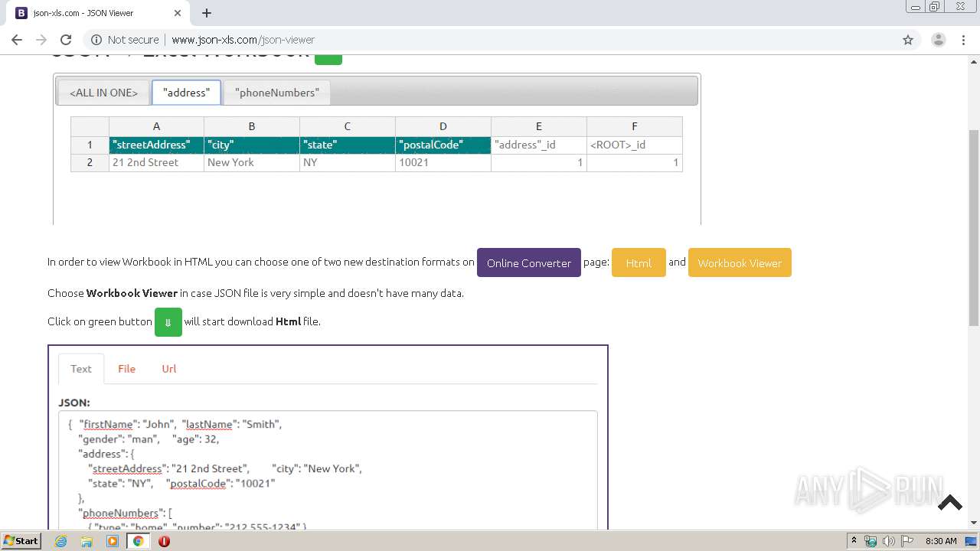Select column C header
This screenshot has width=980, height=551.
[348, 126]
